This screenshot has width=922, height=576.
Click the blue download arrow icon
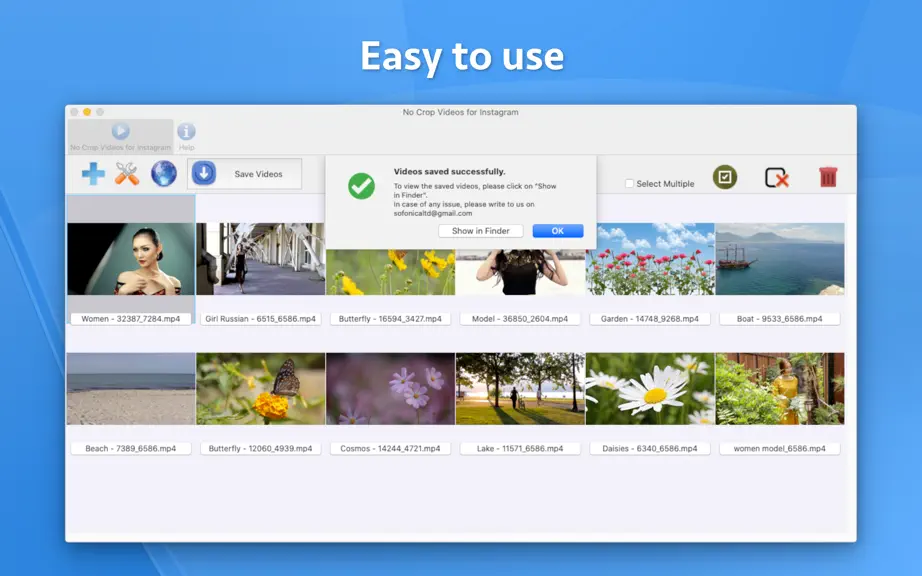tap(203, 173)
